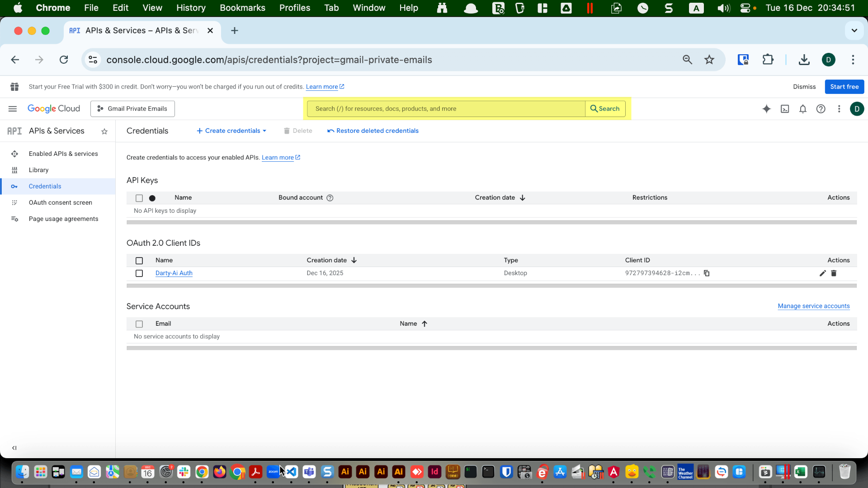
Task: Edit the Darty-Ai Auth OAuth client
Action: pos(823,273)
